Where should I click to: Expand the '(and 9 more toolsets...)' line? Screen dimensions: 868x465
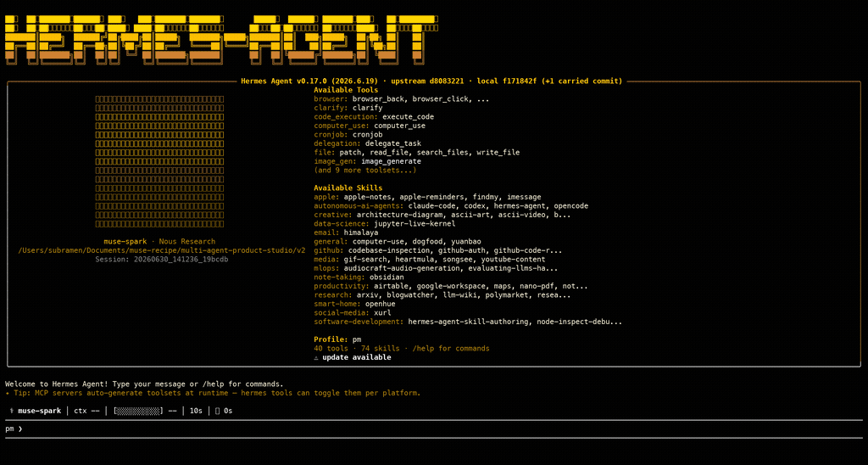(x=364, y=171)
